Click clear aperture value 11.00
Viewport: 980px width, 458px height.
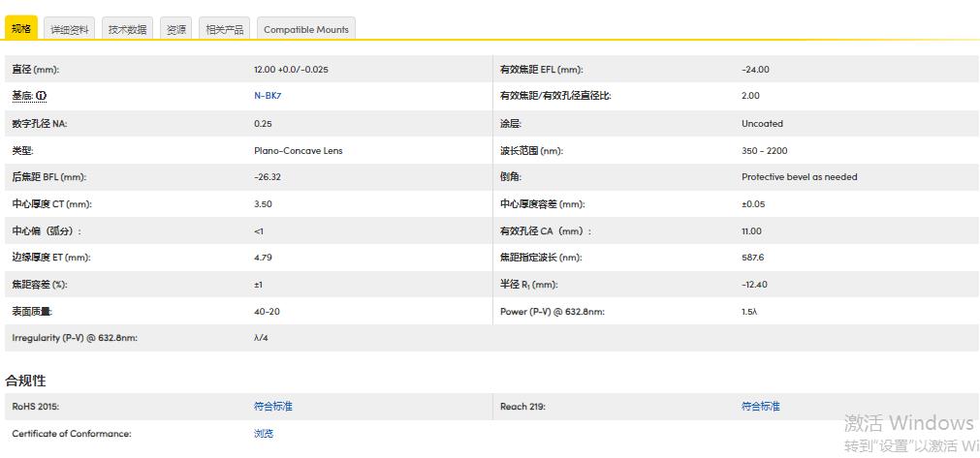pos(752,230)
